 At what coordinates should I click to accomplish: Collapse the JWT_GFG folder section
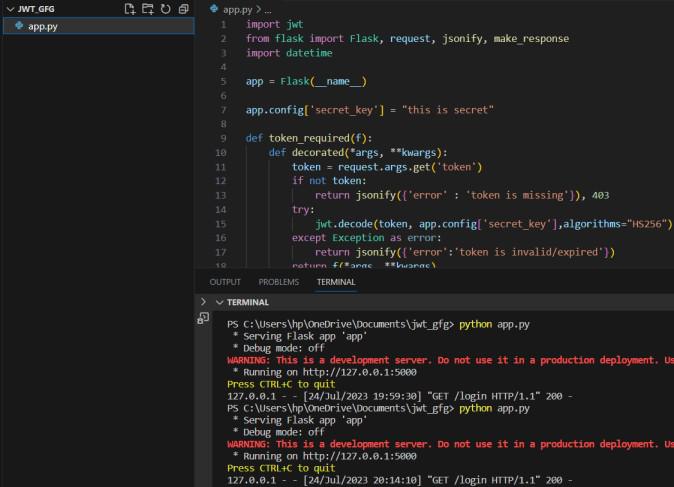tap(8, 9)
